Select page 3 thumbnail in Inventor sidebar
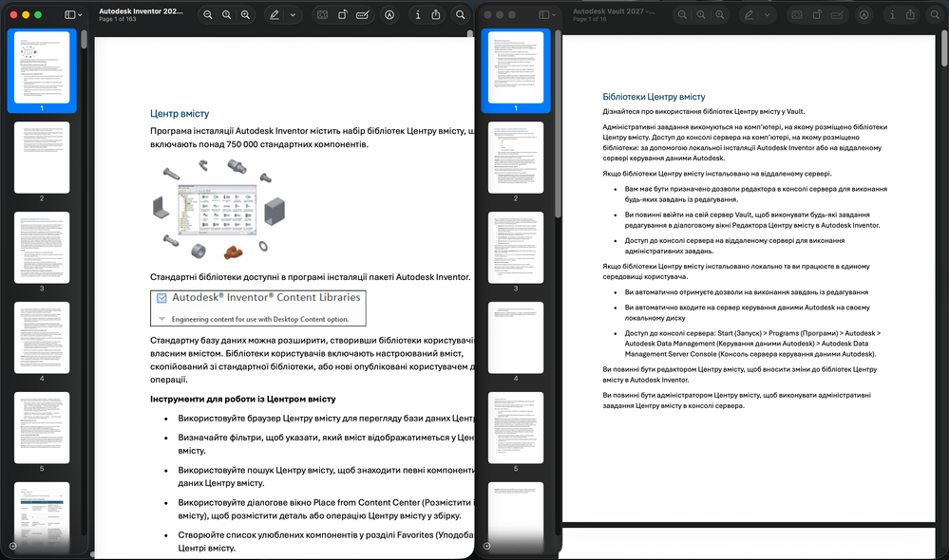 pyautogui.click(x=42, y=248)
